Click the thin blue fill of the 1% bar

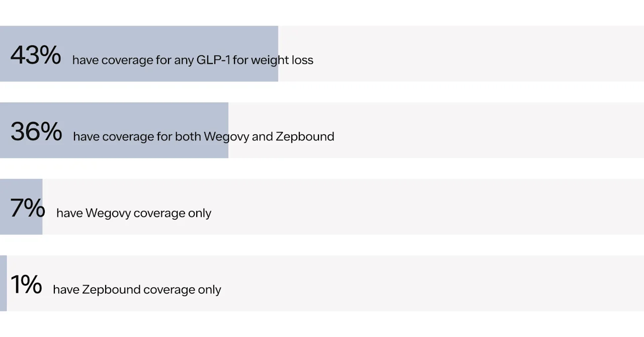pyautogui.click(x=3, y=284)
